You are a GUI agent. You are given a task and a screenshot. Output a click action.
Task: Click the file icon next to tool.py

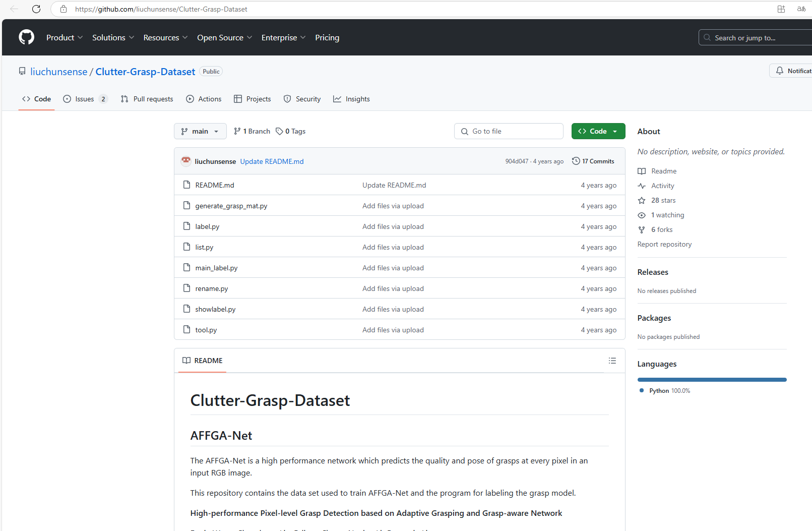tap(186, 330)
